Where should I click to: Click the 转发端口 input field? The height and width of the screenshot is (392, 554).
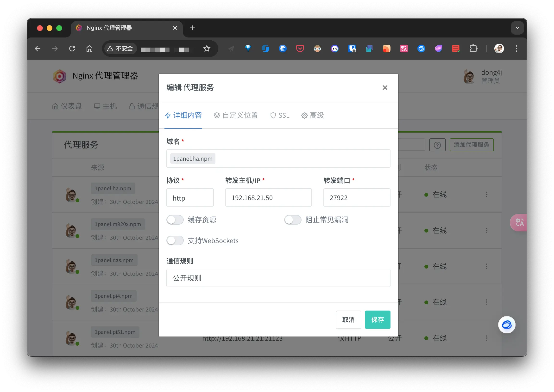(357, 198)
